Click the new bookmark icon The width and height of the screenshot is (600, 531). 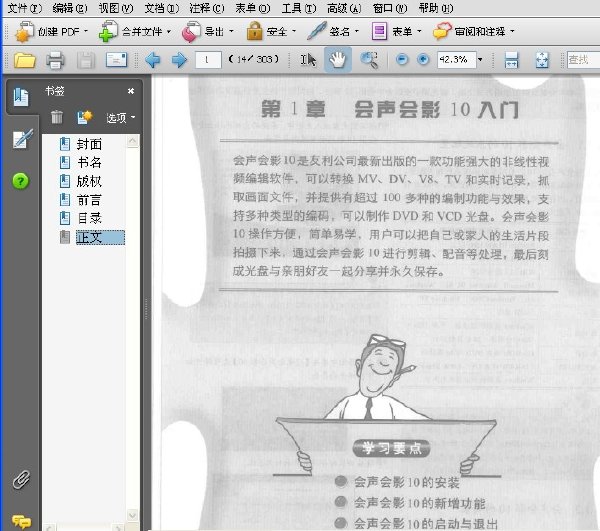point(85,117)
